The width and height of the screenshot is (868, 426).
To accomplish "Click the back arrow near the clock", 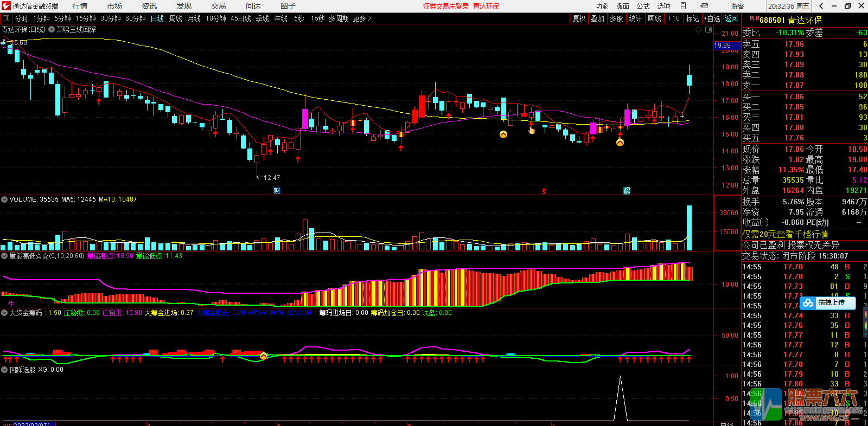I will tap(821, 6).
